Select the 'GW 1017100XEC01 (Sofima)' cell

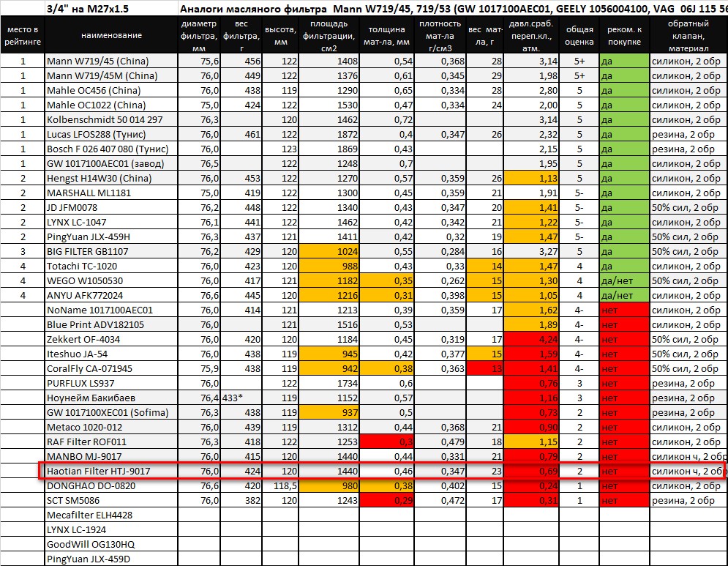(x=111, y=412)
